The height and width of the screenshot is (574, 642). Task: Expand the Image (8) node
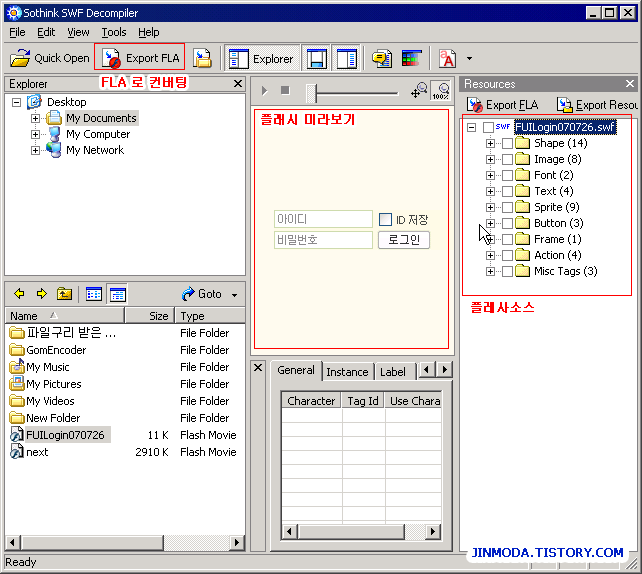[490, 159]
